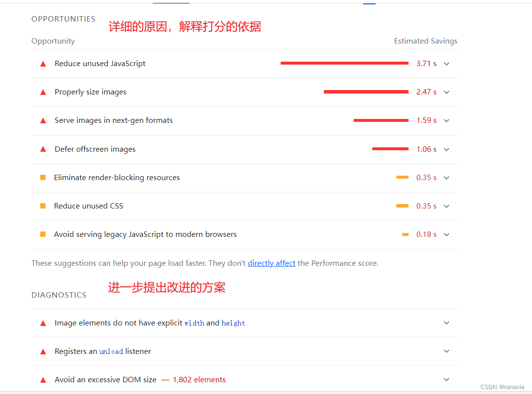The height and width of the screenshot is (394, 532).
Task: Expand Avoid an excessive DOM size chevron
Action: 446,380
